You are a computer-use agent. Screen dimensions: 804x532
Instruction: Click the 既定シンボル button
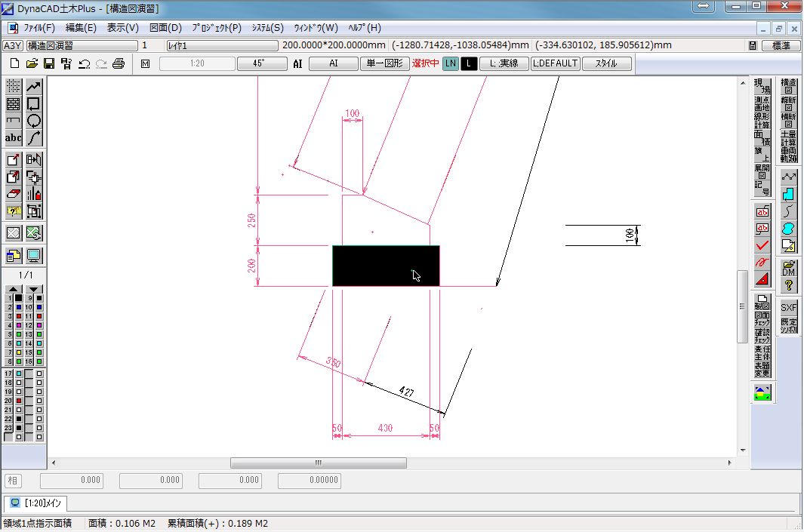(789, 325)
